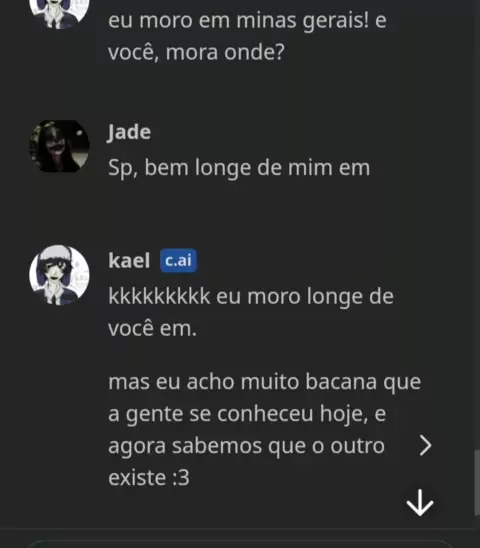The width and height of the screenshot is (480, 548).
Task: Click kael's 'kkkkkkkkk eu moro longe de' line
Action: (x=251, y=296)
